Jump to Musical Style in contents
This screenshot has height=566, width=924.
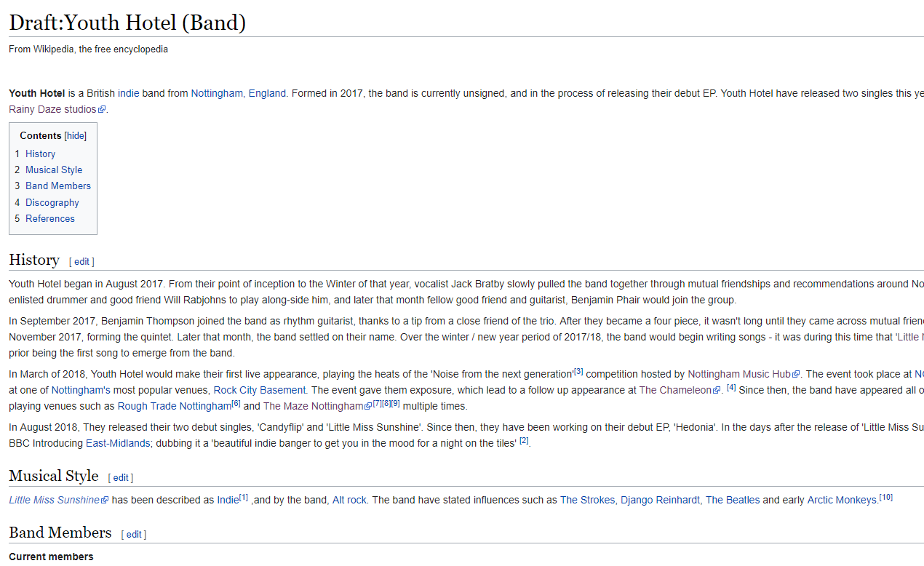click(x=54, y=170)
